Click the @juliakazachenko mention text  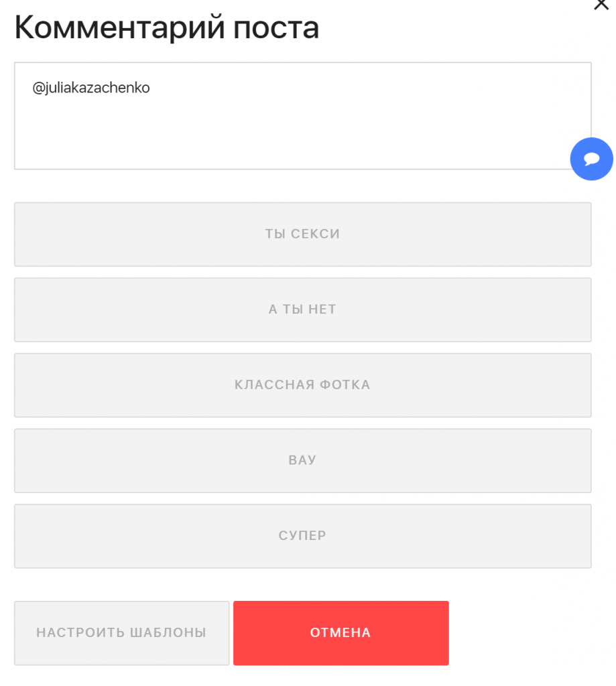[91, 88]
